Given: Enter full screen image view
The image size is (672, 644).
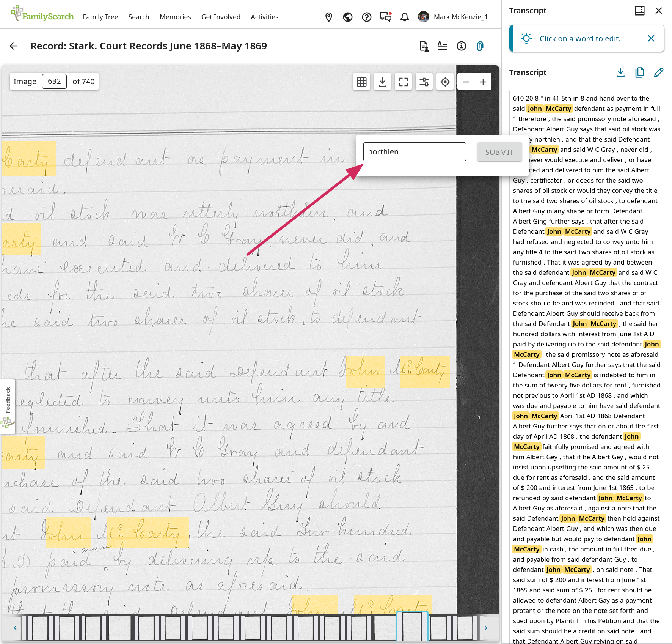Looking at the screenshot, I should 404,82.
